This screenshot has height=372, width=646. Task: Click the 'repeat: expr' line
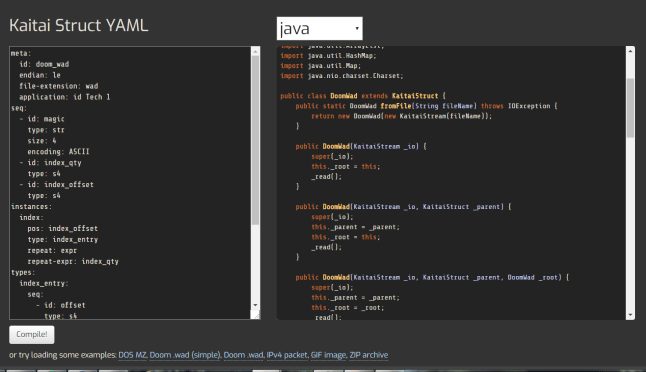pyautogui.click(x=52, y=250)
